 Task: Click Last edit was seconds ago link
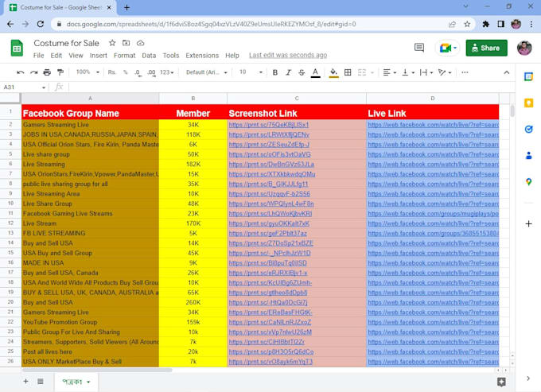(288, 55)
